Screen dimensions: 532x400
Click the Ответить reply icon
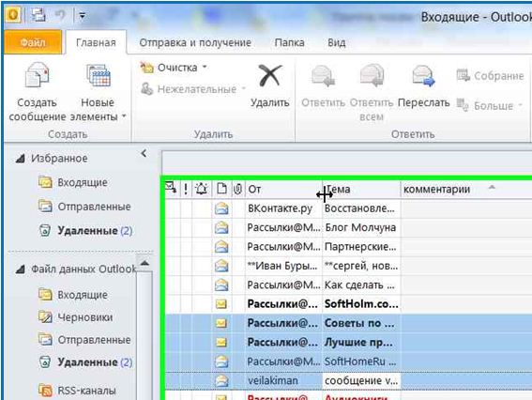(323, 76)
